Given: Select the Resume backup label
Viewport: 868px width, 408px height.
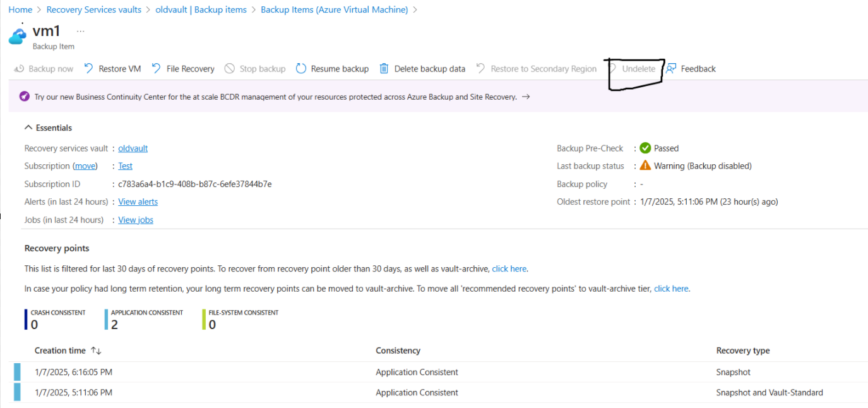Looking at the screenshot, I should pos(340,69).
